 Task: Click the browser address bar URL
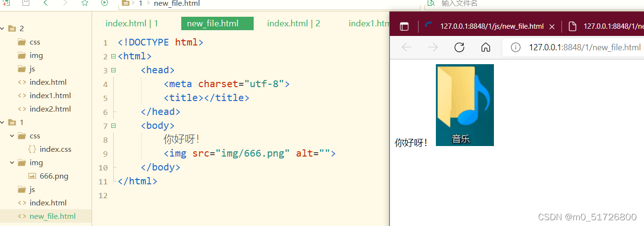point(585,47)
